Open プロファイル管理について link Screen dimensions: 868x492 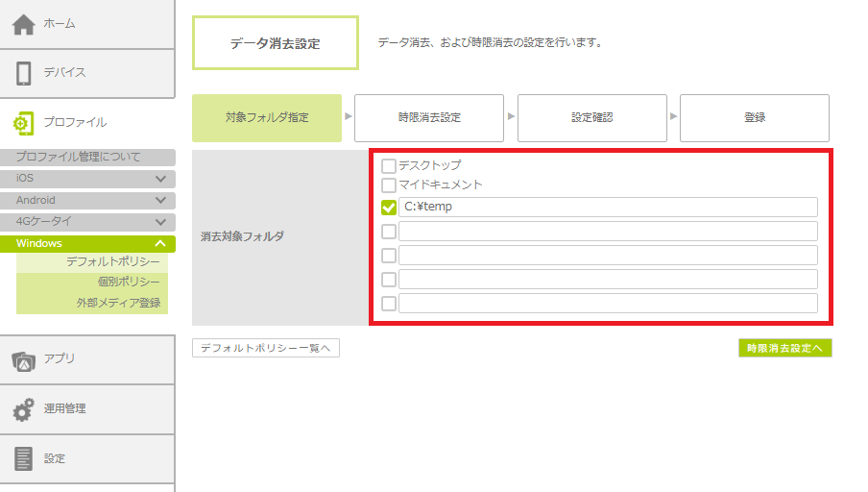[x=79, y=157]
